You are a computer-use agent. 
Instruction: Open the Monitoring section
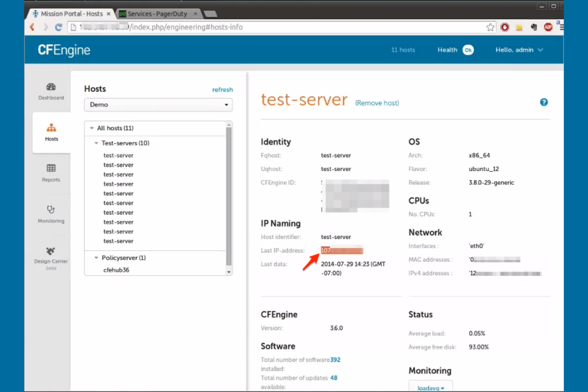(x=50, y=214)
